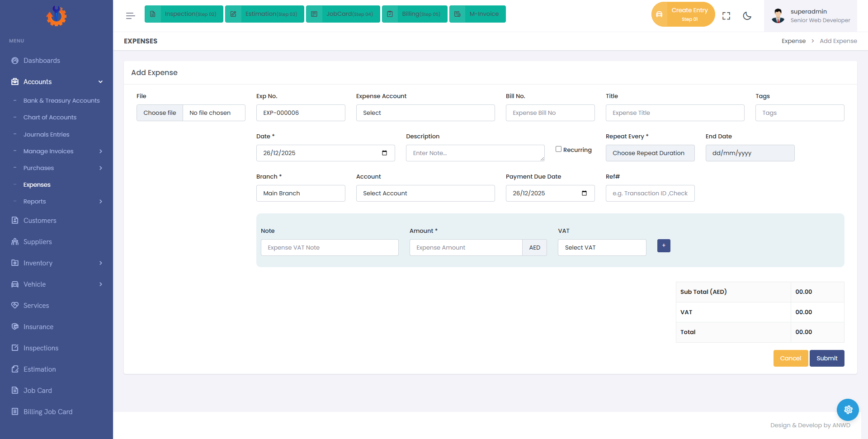Image resolution: width=868 pixels, height=439 pixels.
Task: Click the Cancel button
Action: coord(790,358)
